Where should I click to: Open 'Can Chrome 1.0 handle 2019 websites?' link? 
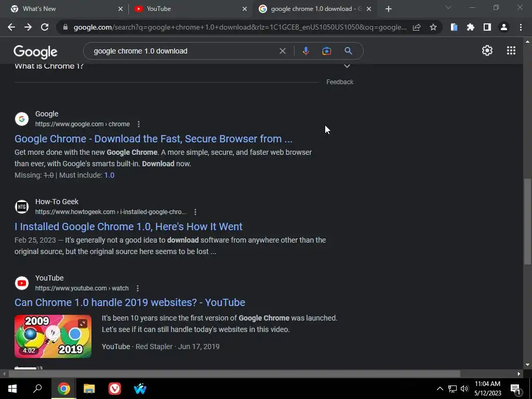click(x=130, y=303)
